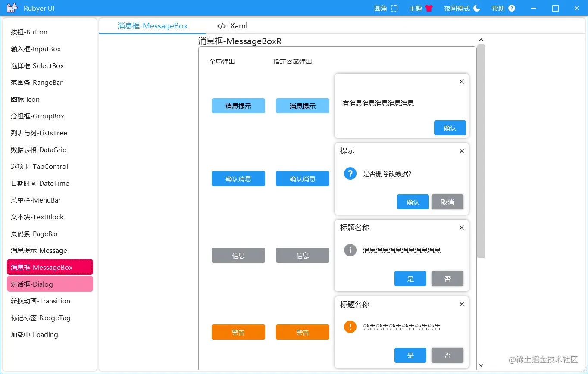The image size is (588, 374).
Task: Click the 圆角 corner-style icon in title bar
Action: click(x=393, y=8)
